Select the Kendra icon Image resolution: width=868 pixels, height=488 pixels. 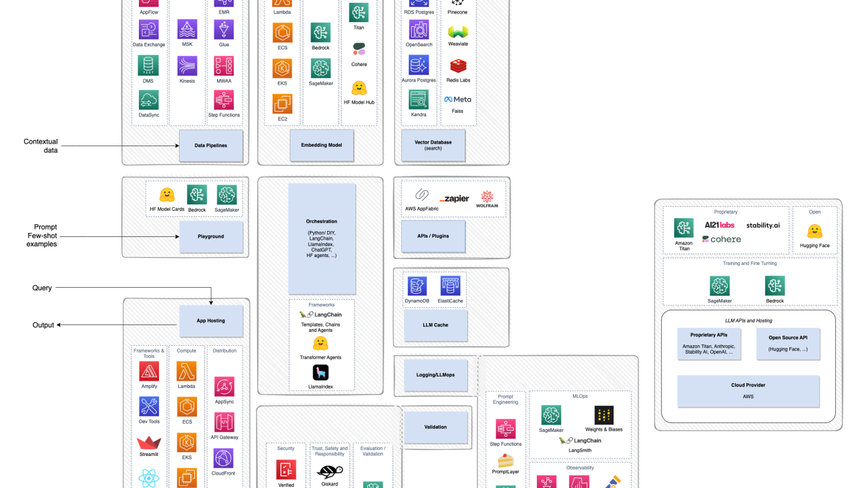419,99
